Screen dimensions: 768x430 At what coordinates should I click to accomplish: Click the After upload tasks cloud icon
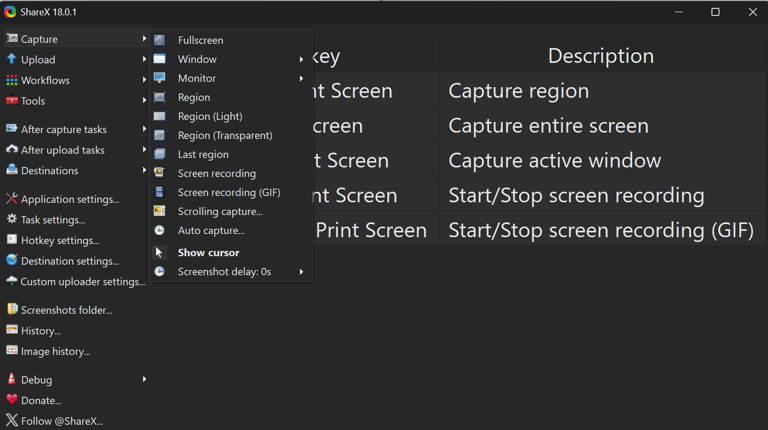pos(12,149)
